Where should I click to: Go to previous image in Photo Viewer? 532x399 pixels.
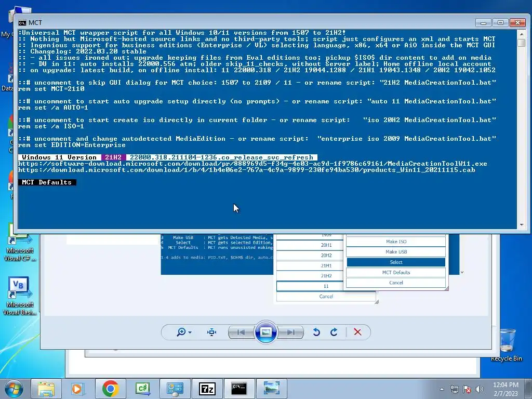pyautogui.click(x=241, y=332)
